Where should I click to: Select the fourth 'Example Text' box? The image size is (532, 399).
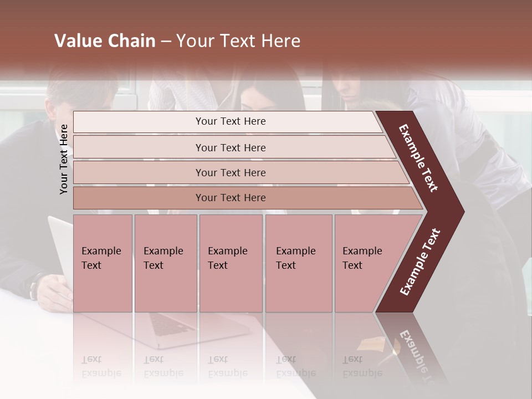point(299,263)
